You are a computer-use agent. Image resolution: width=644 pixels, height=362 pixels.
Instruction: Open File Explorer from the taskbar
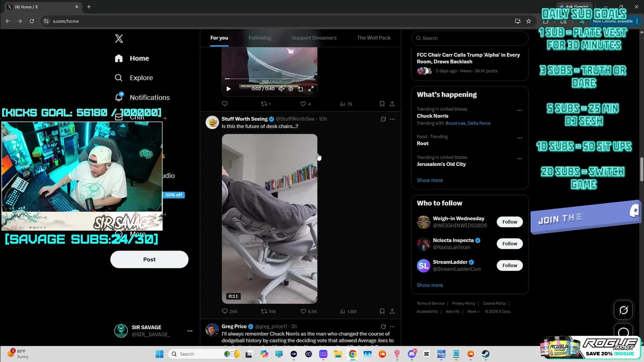(338, 354)
